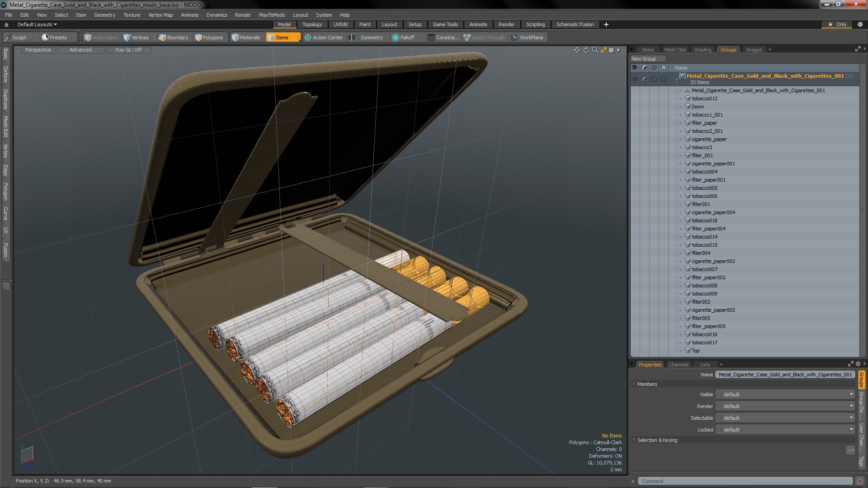Open the WorkPlane options
Viewport: 868px width, 488px height.
point(528,38)
